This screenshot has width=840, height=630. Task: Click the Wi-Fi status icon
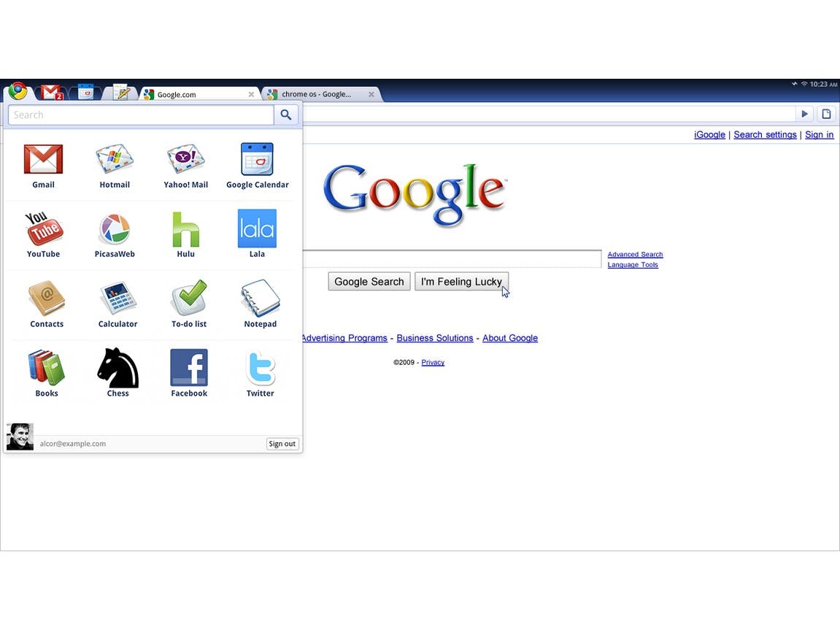[804, 84]
